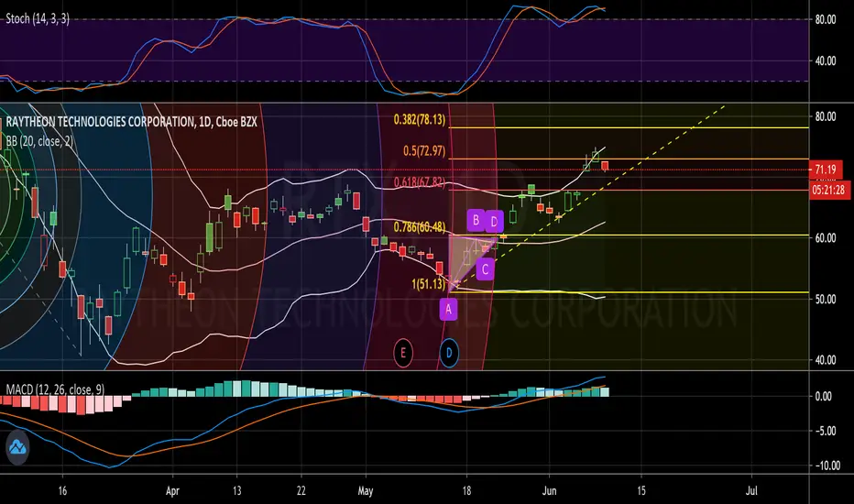Click the MACD (12, 26, close, 9) label
854x504 pixels.
click(x=55, y=389)
